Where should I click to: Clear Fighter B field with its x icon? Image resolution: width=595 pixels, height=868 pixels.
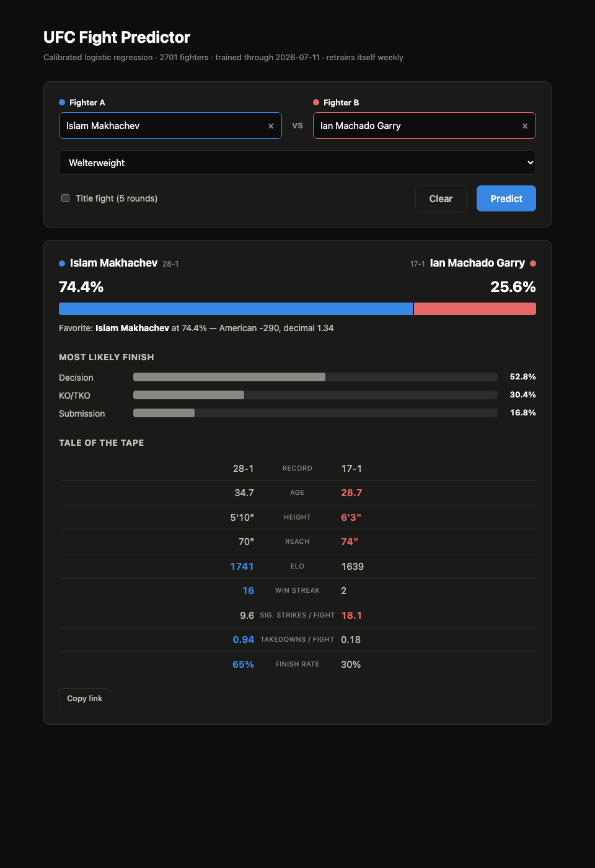[x=525, y=126]
